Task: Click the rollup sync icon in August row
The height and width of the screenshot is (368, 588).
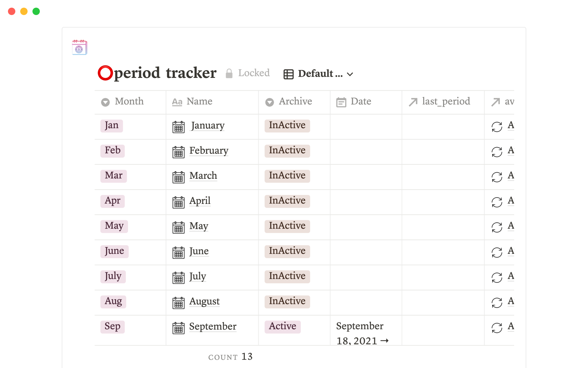Action: [x=497, y=303]
